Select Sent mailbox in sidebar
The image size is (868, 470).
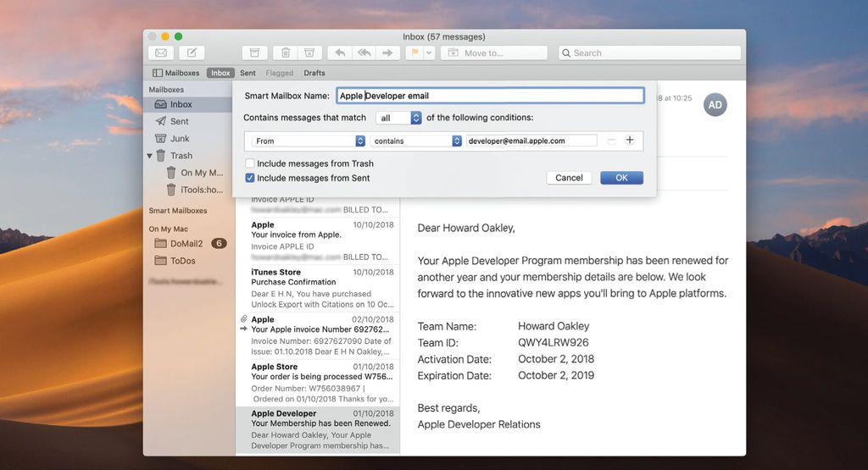[x=187, y=121]
